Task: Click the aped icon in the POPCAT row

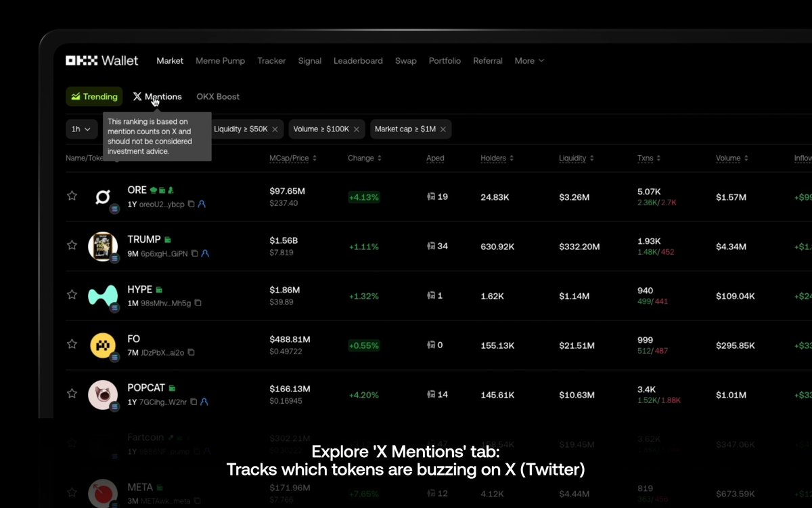Action: [430, 394]
